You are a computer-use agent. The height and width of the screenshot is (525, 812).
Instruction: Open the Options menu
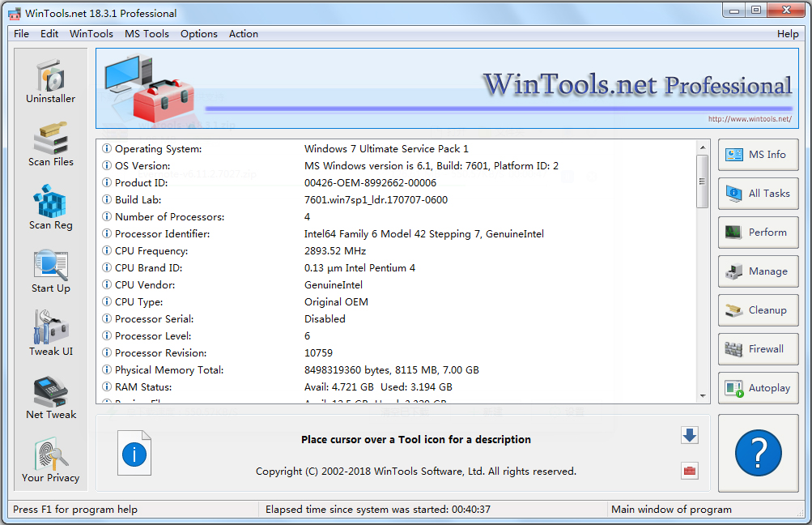coord(199,34)
